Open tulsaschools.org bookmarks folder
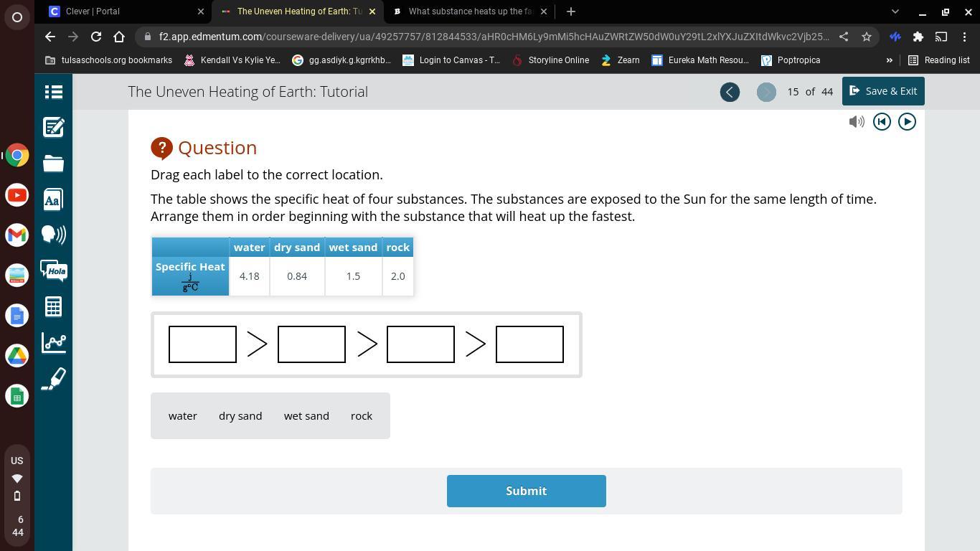Image resolution: width=980 pixels, height=551 pixels. pos(109,60)
